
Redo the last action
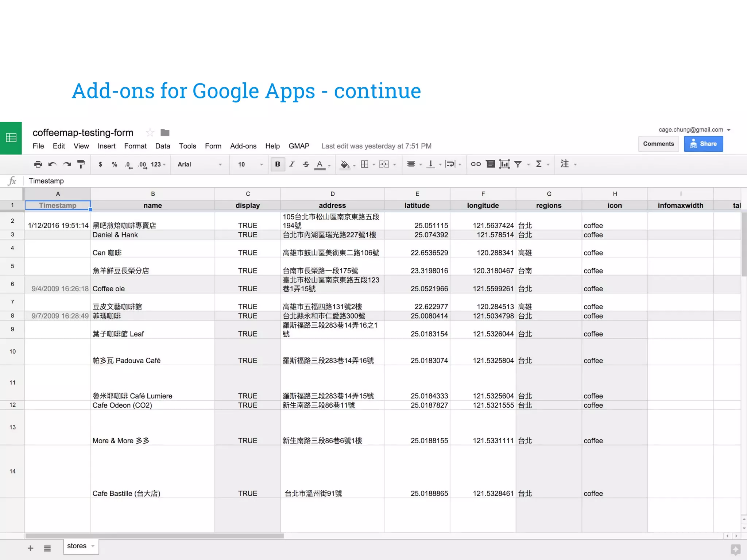(x=67, y=164)
